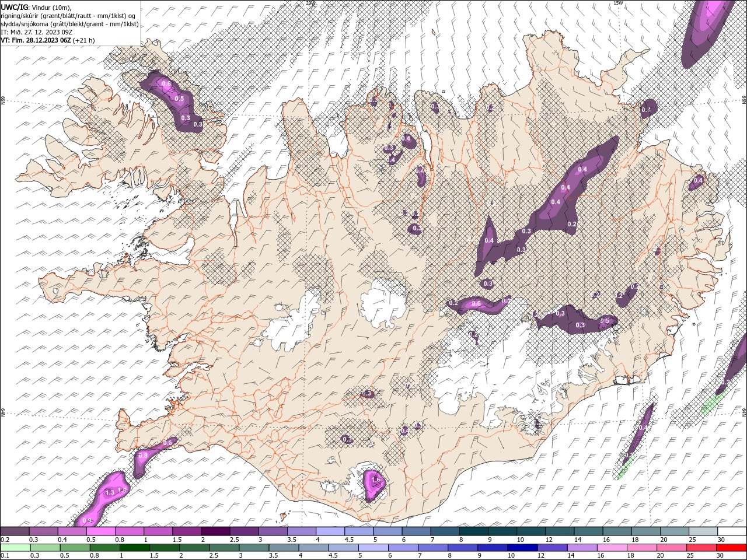Click the violet 12 rain legend swatch
This screenshot has width=747, height=560.
click(x=552, y=548)
